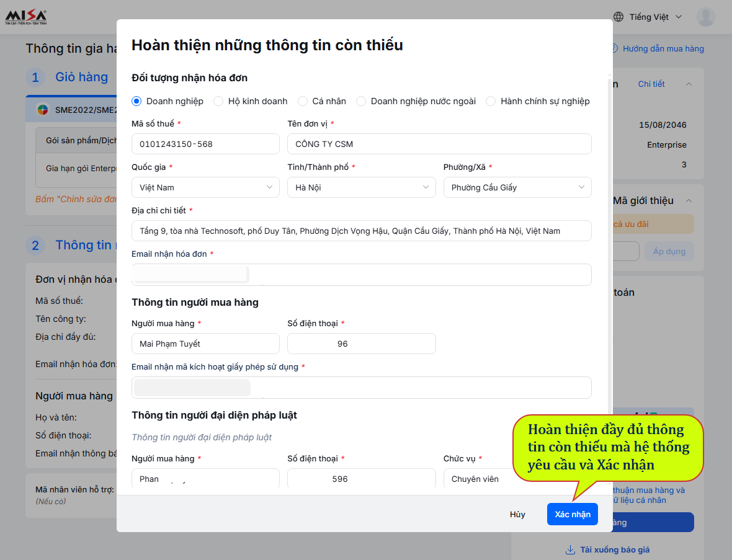Click the Thông tin người mua hàng heading

(x=195, y=303)
